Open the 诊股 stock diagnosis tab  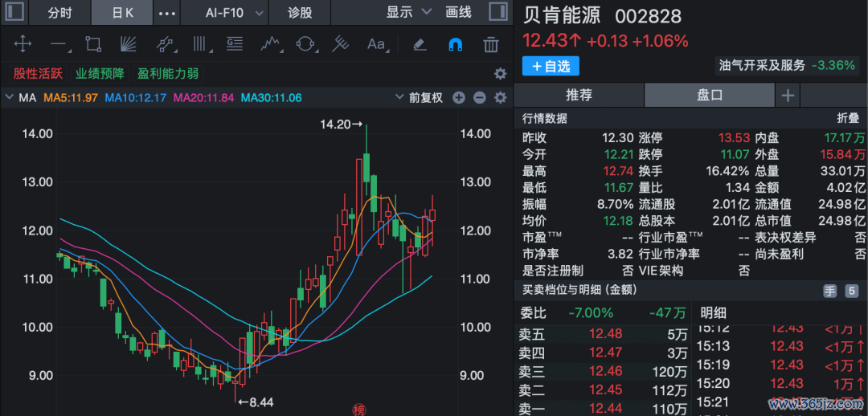[x=300, y=12]
